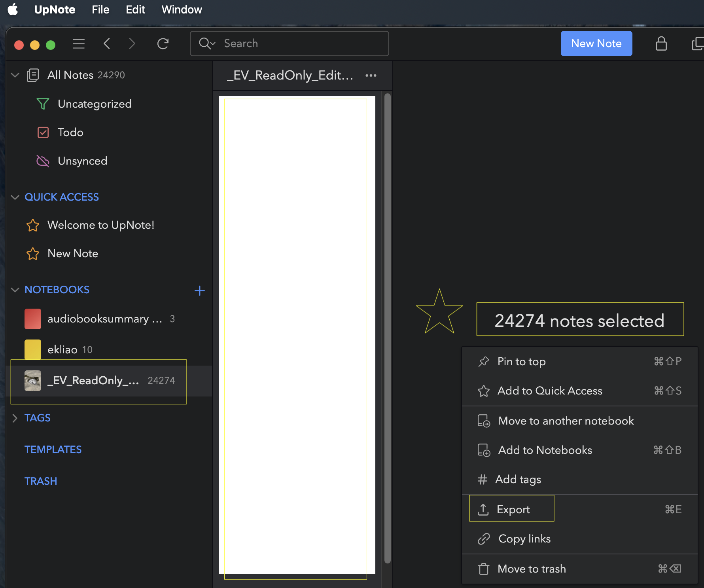
Task: Open the audiobooksummary notebook
Action: click(x=109, y=319)
